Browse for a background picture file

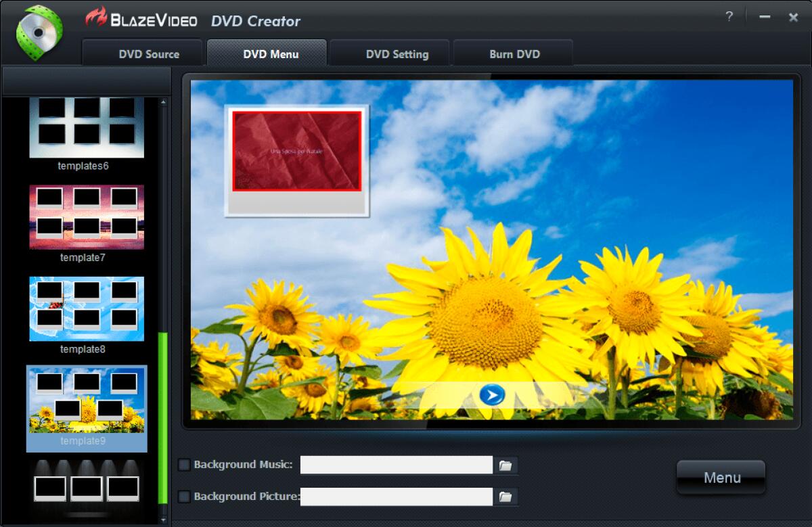507,496
